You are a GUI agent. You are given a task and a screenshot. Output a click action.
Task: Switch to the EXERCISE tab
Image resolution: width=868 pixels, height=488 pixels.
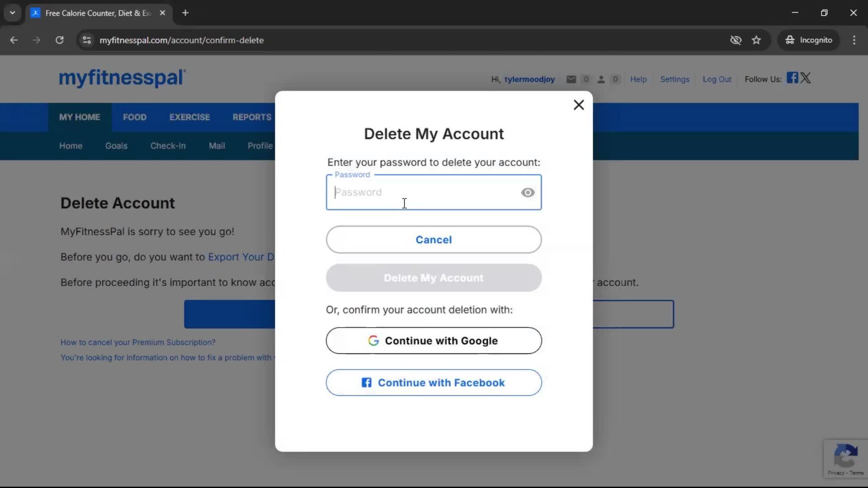(189, 117)
